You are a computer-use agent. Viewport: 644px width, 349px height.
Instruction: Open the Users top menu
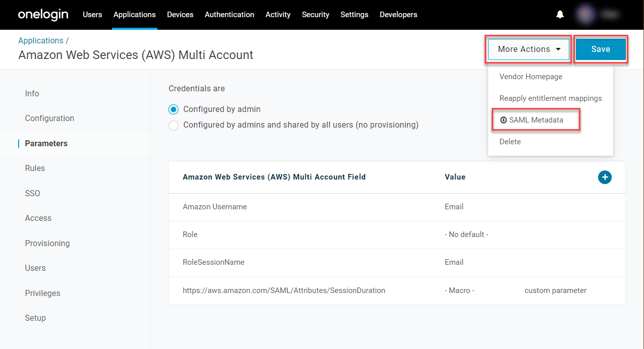click(x=92, y=15)
